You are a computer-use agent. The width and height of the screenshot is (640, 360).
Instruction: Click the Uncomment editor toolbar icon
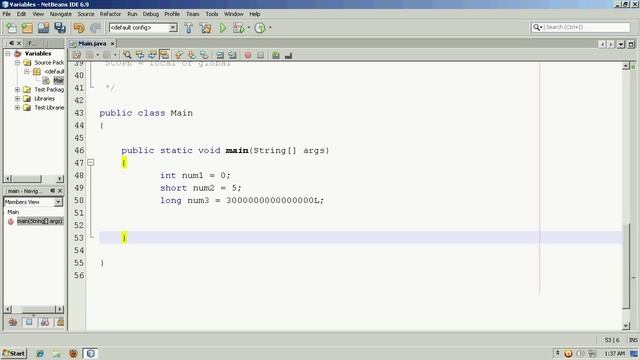click(x=288, y=55)
